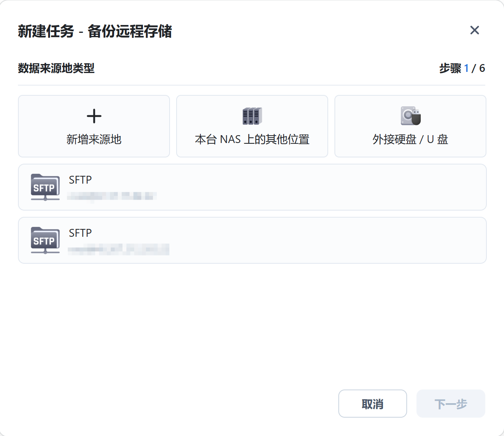Choose the 本台 NAS 上的其他位置 label
Screen dimensions: 504x436
(x=252, y=139)
